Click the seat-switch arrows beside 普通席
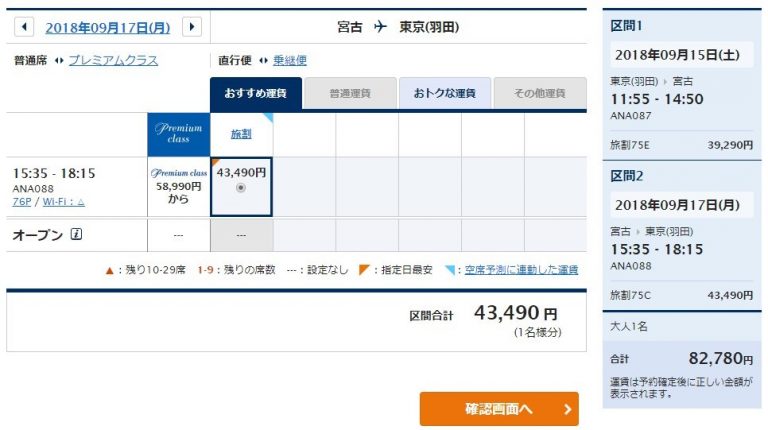 click(59, 61)
